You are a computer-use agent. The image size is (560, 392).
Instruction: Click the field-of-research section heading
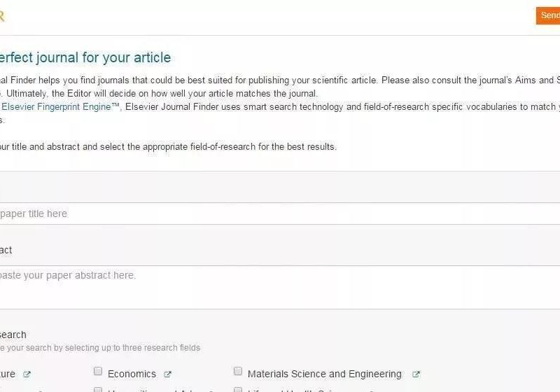coord(13,335)
